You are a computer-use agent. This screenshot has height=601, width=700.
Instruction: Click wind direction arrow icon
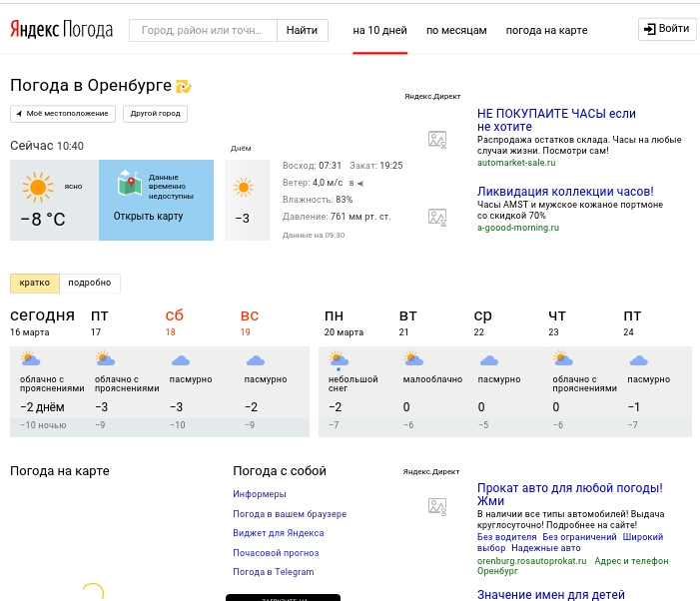pyautogui.click(x=360, y=183)
